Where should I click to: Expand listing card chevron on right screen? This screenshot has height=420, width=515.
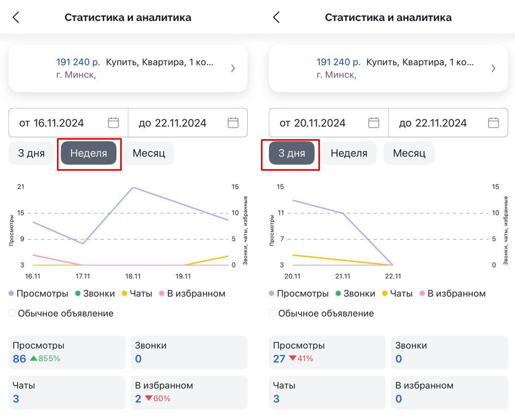tap(493, 68)
